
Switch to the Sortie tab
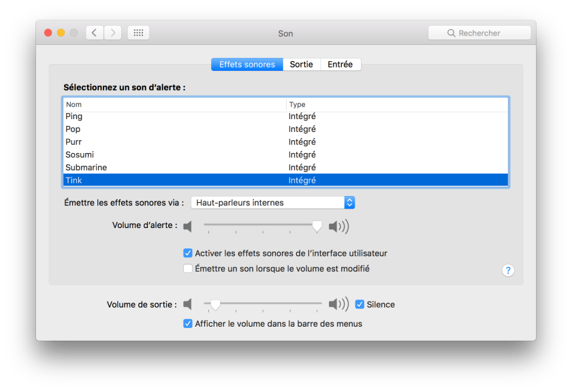[301, 65]
